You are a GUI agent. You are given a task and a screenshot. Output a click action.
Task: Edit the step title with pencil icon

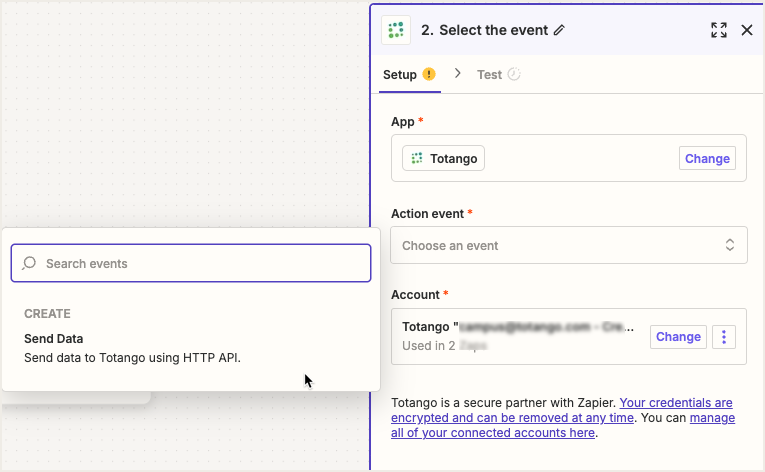559,30
